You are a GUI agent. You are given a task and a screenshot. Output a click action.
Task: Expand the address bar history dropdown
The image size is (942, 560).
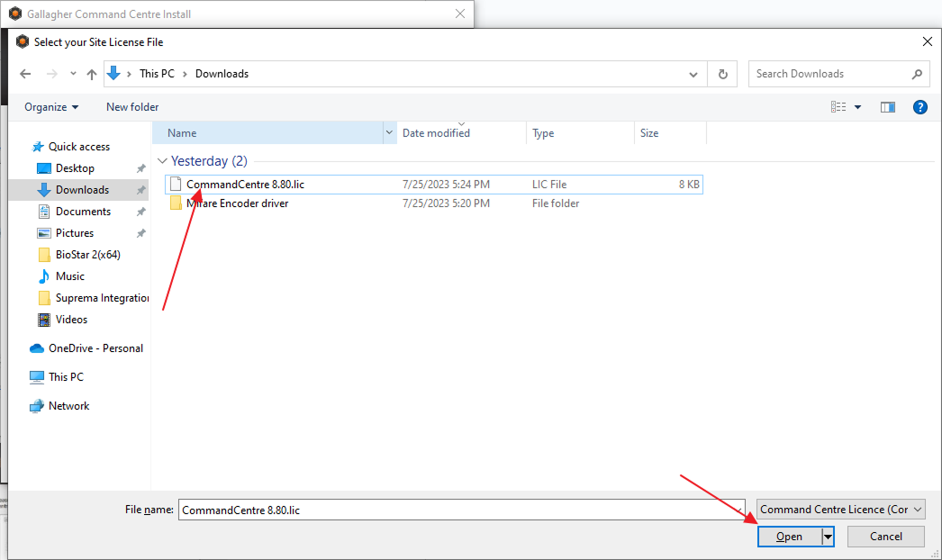pos(693,74)
